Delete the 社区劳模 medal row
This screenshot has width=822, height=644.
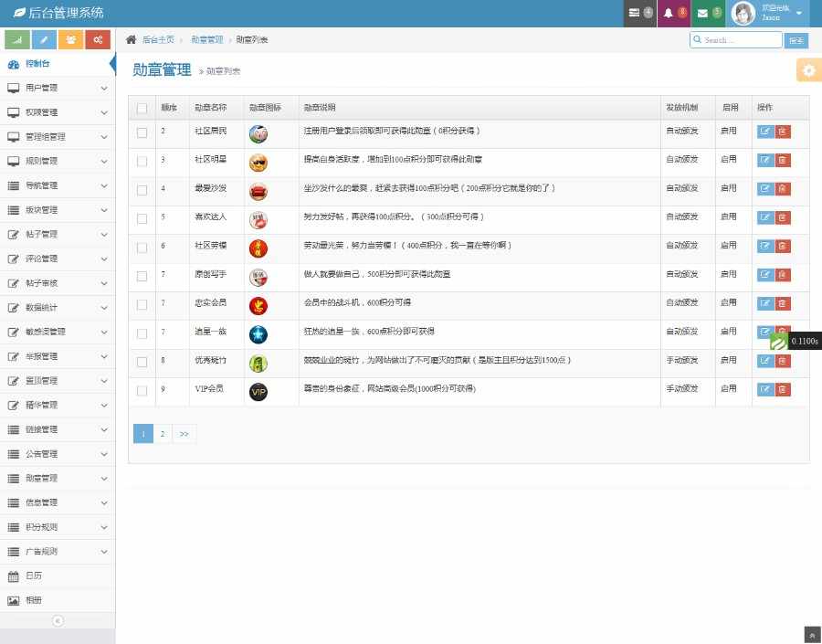tap(783, 246)
